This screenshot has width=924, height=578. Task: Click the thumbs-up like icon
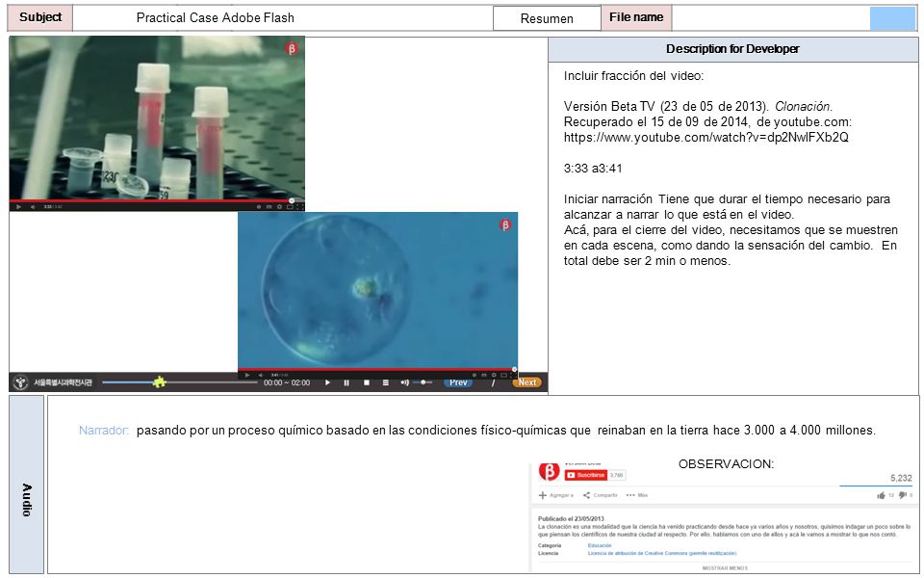881,495
